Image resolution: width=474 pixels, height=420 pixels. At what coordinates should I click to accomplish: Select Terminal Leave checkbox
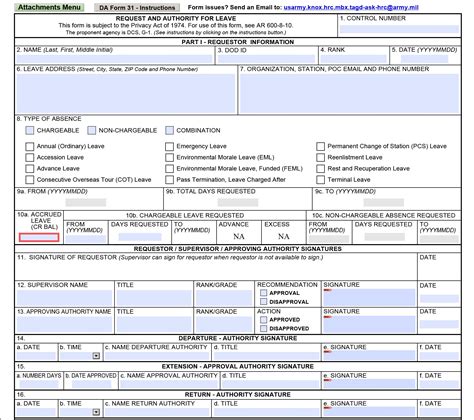tap(320, 180)
